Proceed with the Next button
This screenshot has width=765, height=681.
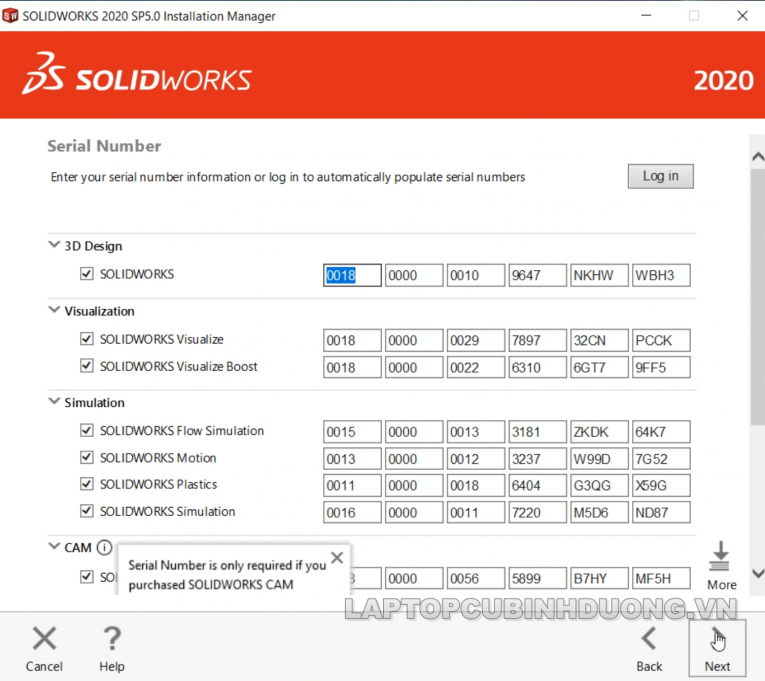(717, 648)
